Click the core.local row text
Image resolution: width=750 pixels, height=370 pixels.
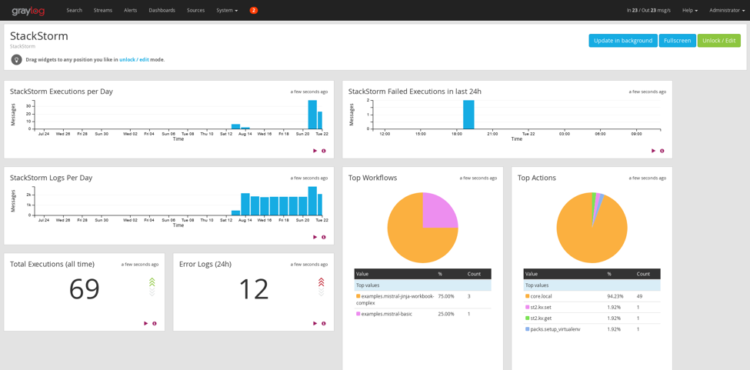[x=541, y=296]
